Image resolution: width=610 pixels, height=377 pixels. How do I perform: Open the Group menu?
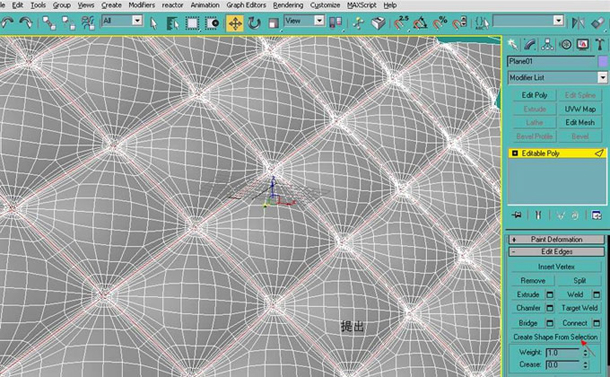(61, 5)
